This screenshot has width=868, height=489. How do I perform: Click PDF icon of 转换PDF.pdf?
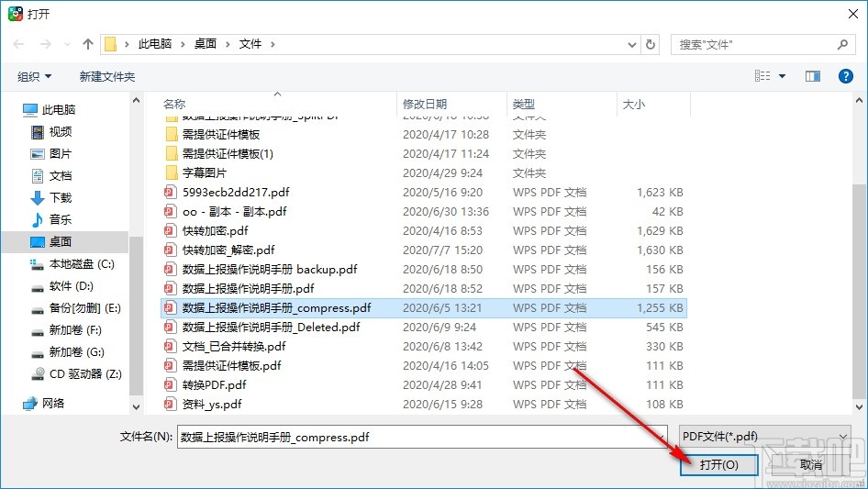click(x=170, y=385)
